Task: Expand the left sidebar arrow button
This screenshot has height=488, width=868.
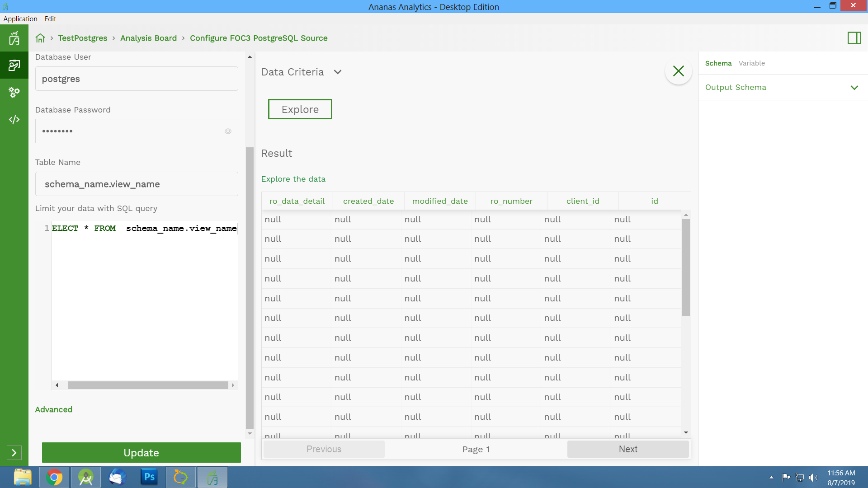Action: 14,452
